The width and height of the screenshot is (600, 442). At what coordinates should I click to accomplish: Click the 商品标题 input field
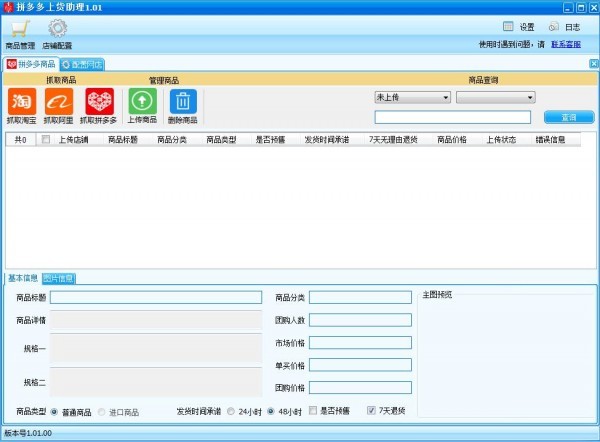[x=156, y=297]
